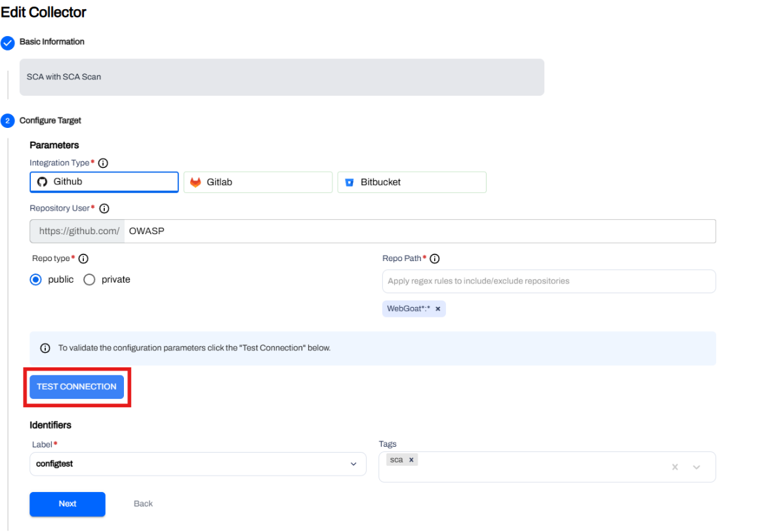Expand the Tags dropdown chevron
Image resolution: width=762 pixels, height=532 pixels.
[696, 467]
